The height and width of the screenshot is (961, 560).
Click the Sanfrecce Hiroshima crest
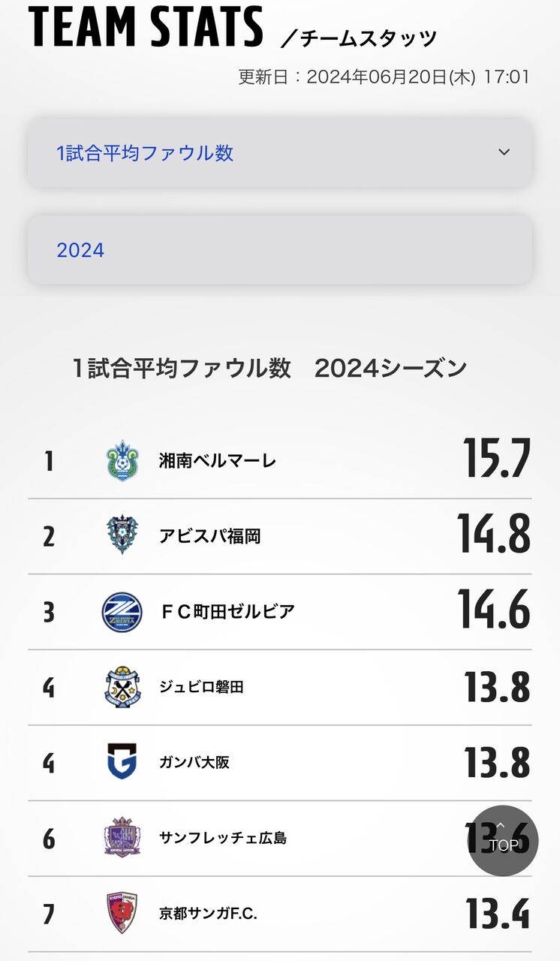(122, 837)
